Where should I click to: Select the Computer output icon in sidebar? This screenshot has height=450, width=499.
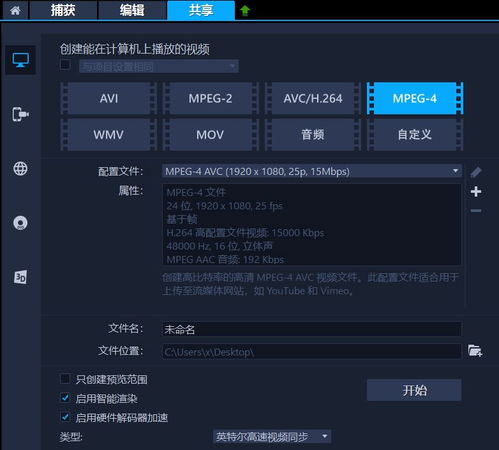[20, 60]
